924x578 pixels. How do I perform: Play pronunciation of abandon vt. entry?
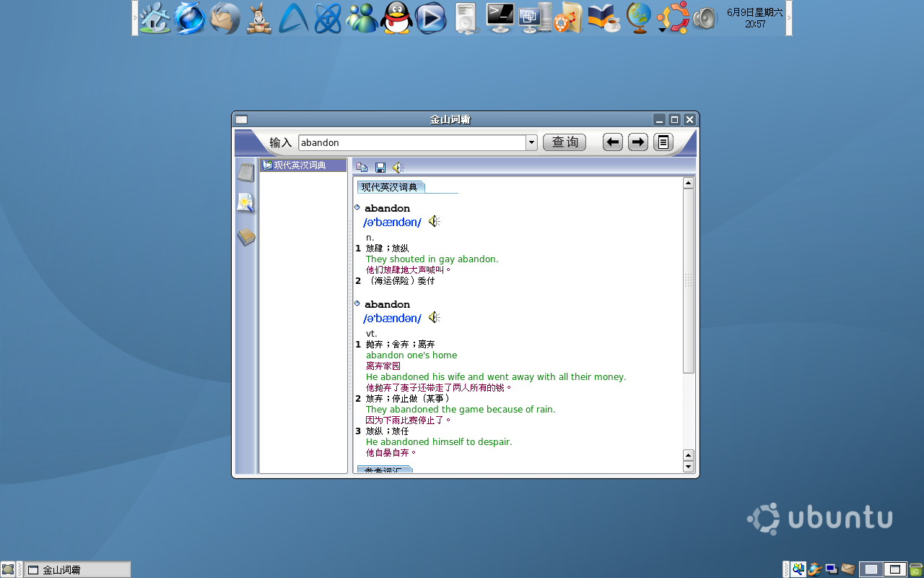[x=434, y=317]
